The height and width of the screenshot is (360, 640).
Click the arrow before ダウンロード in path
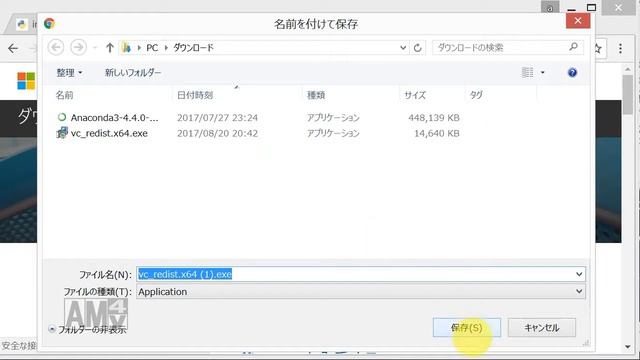166,48
